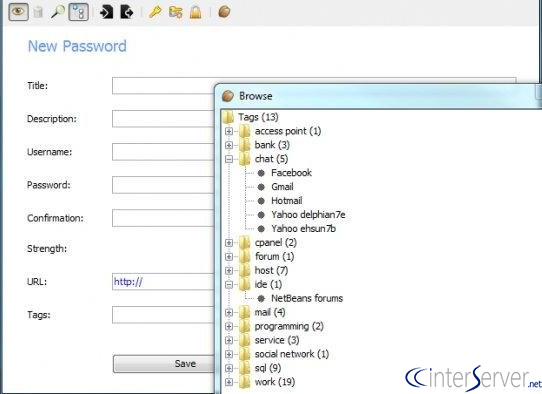542x394 pixels.
Task: Click the URL field containing http://
Action: pyautogui.click(x=163, y=282)
